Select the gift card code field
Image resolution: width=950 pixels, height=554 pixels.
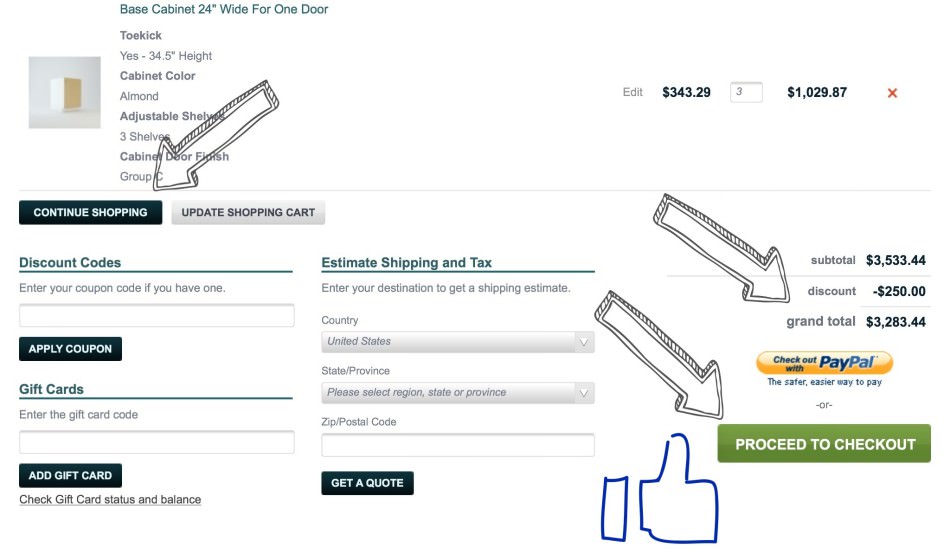[x=157, y=442]
